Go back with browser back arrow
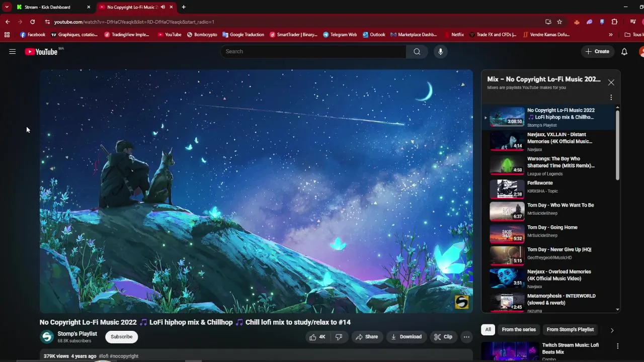The width and height of the screenshot is (644, 362). tap(8, 22)
